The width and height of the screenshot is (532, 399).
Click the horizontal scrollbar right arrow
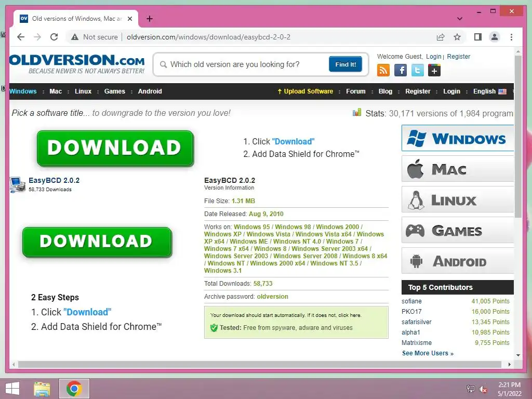click(509, 364)
